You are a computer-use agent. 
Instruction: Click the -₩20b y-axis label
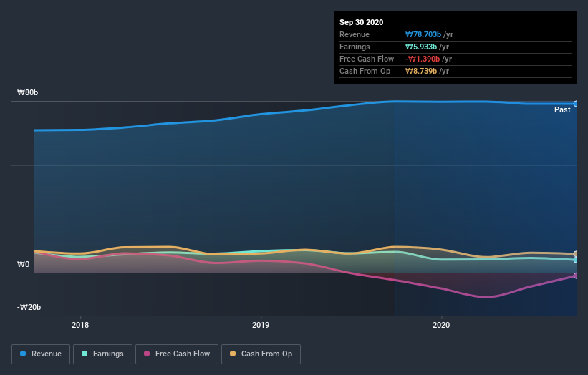[x=29, y=307]
